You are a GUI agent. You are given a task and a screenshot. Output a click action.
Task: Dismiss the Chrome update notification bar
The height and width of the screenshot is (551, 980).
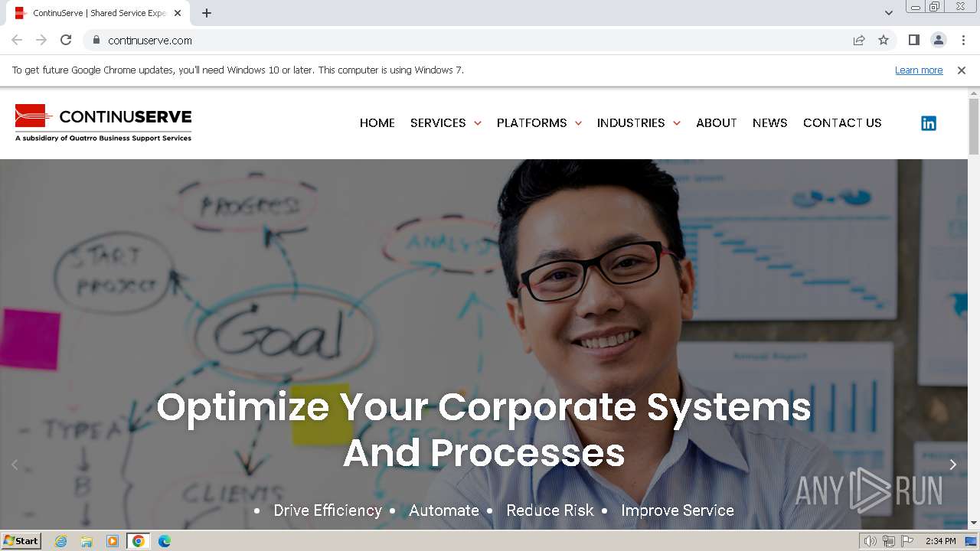(961, 70)
